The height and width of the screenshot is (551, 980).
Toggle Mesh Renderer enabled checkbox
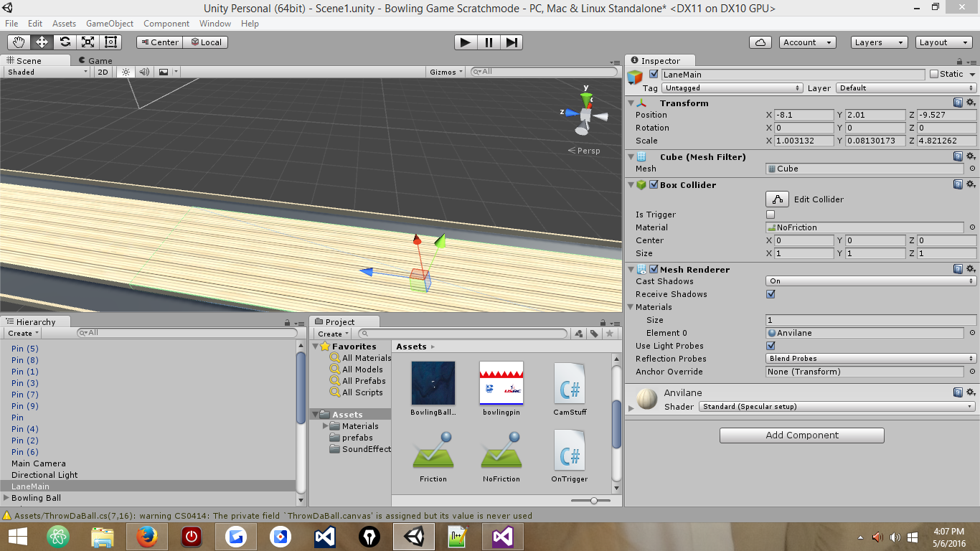[x=654, y=269]
